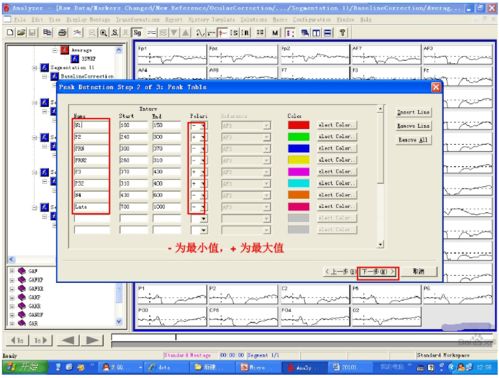Open the Export menu
Image resolution: width=499 pixels, height=378 pixels.
pos(173,20)
